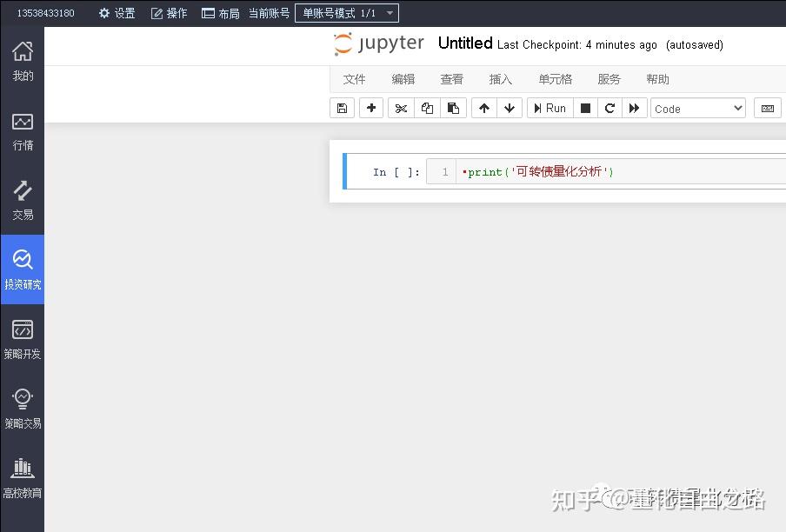Open the Code cell type dropdown
Image resolution: width=786 pixels, height=532 pixels.
(x=698, y=108)
